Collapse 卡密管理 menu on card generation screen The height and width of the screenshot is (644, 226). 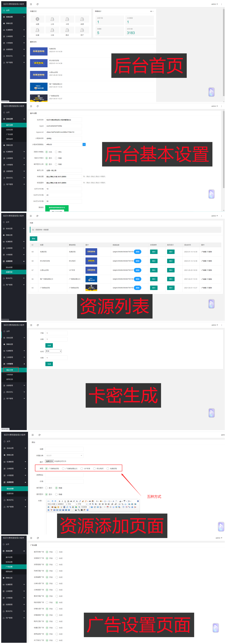tap(14, 364)
